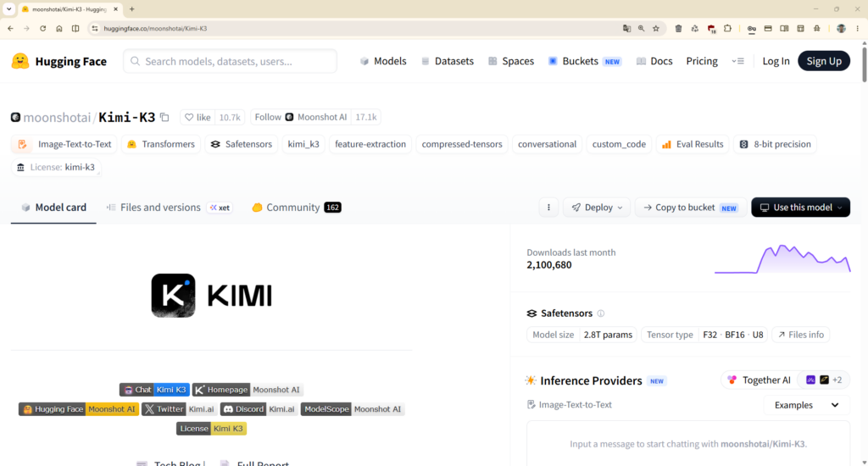This screenshot has height=466, width=868.
Task: Click the Transformers tag
Action: (161, 144)
